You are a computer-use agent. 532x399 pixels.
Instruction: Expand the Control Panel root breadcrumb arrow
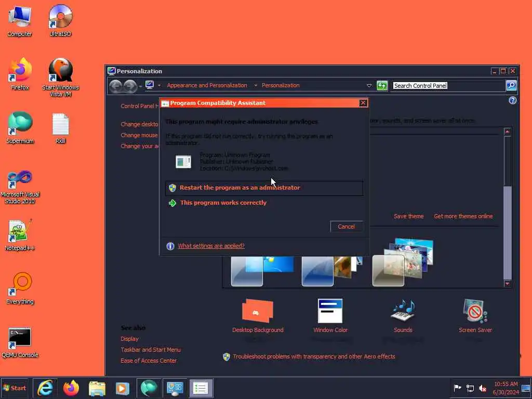[159, 86]
